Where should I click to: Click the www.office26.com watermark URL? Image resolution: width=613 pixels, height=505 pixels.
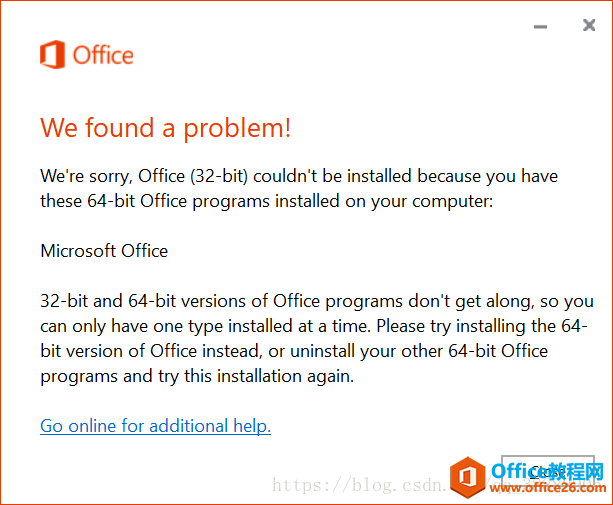tap(548, 489)
